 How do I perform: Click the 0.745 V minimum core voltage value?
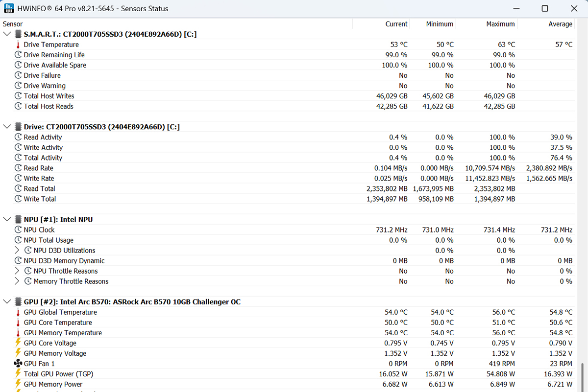[442, 343]
